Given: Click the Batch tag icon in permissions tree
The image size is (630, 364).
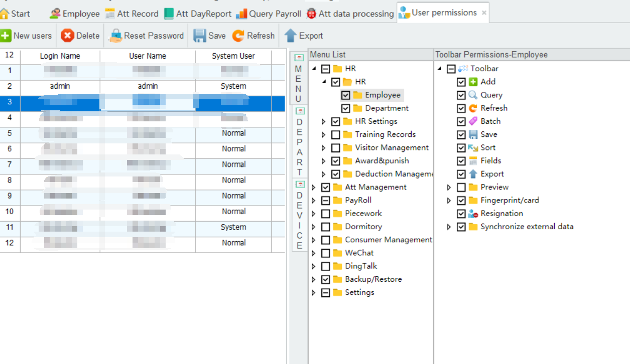Looking at the screenshot, I should pos(473,121).
